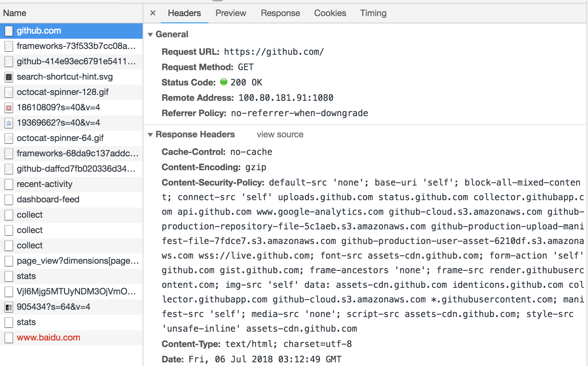588x366 pixels.
Task: Click the octocat-spinner-64.gif icon
Action: (x=9, y=138)
